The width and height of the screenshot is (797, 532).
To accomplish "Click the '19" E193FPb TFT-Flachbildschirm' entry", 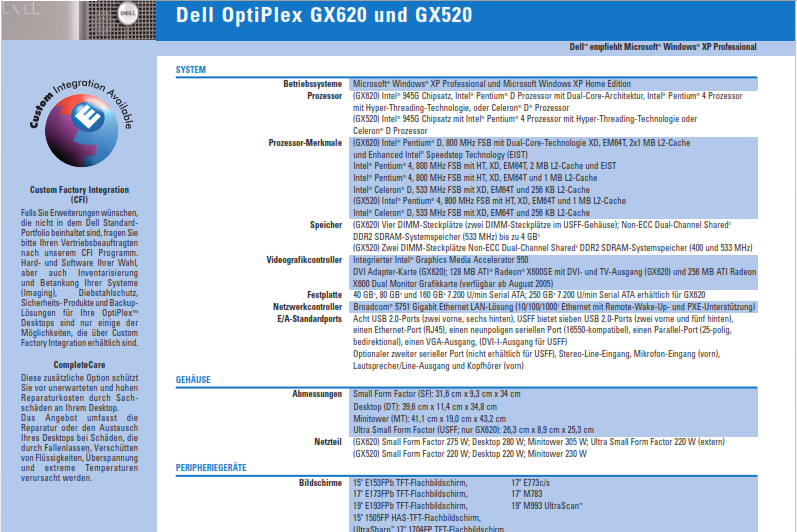I will (410, 506).
